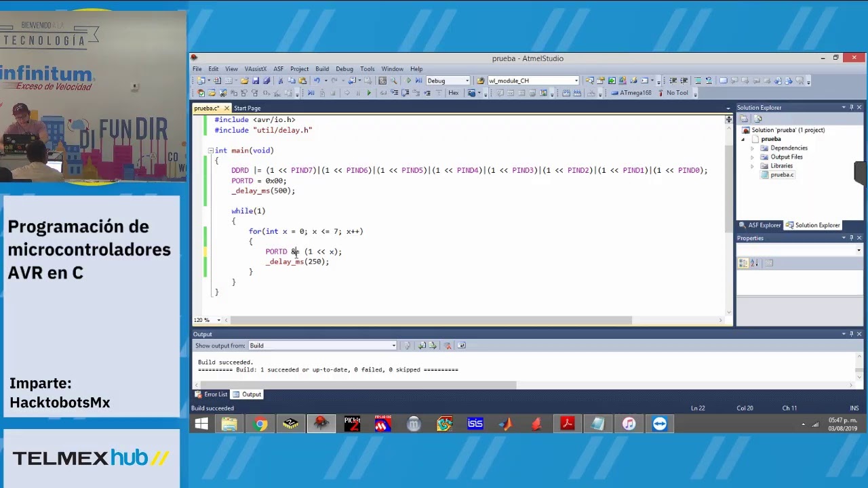Image resolution: width=868 pixels, height=488 pixels.
Task: Click the green Continue arrow in debug toolbar
Action: [x=369, y=93]
